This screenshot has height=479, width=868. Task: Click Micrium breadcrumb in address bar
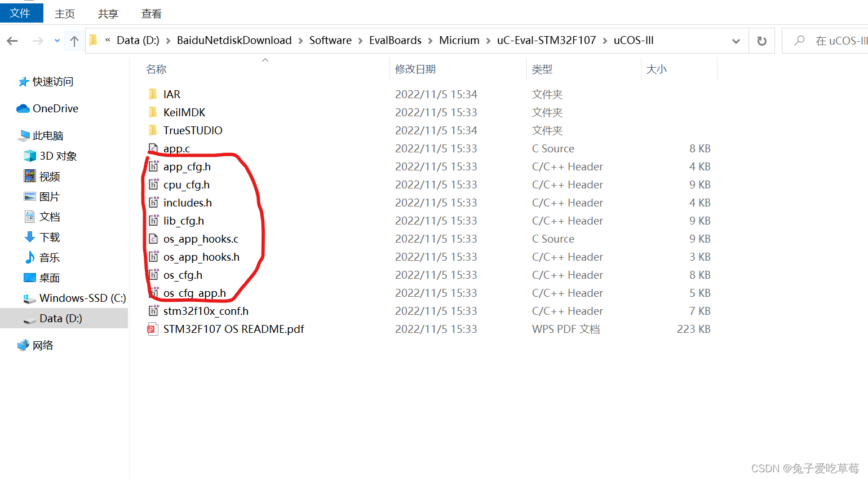(x=459, y=40)
